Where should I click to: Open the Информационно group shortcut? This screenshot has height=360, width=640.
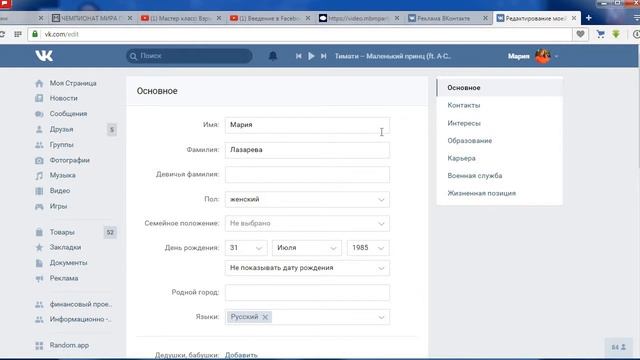point(80,319)
